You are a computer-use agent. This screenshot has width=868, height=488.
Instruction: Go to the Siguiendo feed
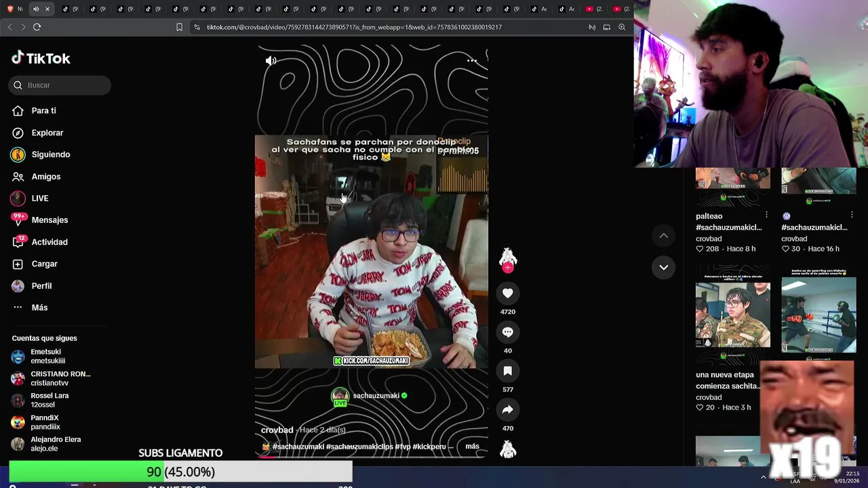click(x=41, y=155)
